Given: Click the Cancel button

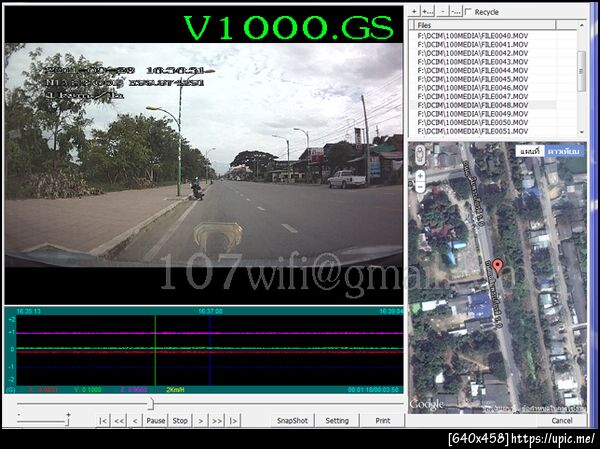Looking at the screenshot, I should pyautogui.click(x=562, y=420).
